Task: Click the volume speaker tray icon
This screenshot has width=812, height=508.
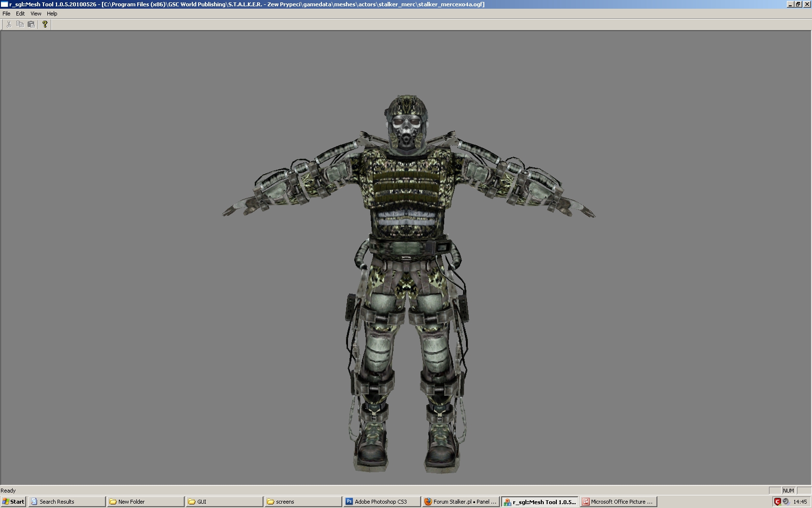Action: click(x=786, y=502)
